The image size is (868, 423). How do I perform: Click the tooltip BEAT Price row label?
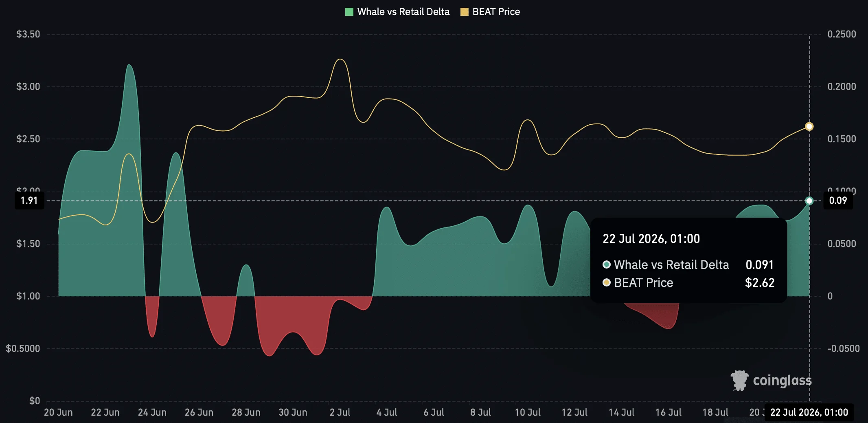(643, 283)
